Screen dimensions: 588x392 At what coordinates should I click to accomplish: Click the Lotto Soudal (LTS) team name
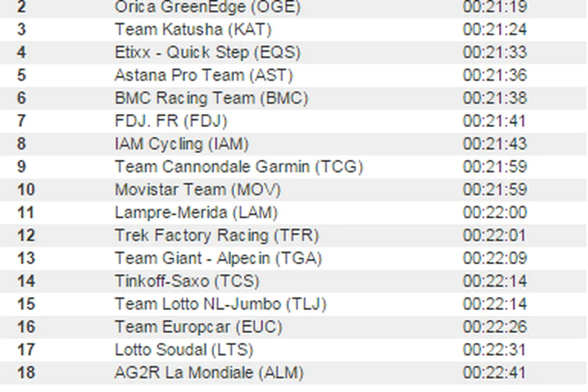point(184,350)
